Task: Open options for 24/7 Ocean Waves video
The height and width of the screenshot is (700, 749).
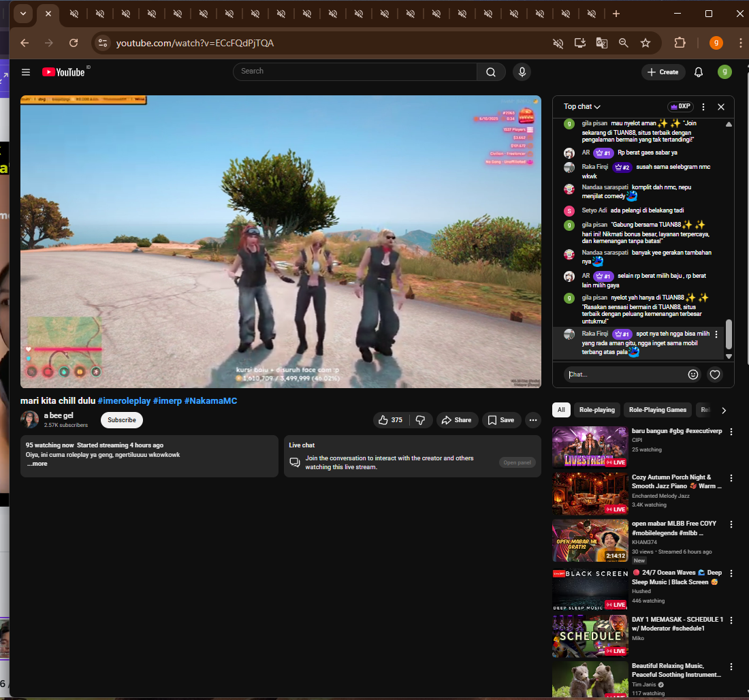Action: coord(731,573)
